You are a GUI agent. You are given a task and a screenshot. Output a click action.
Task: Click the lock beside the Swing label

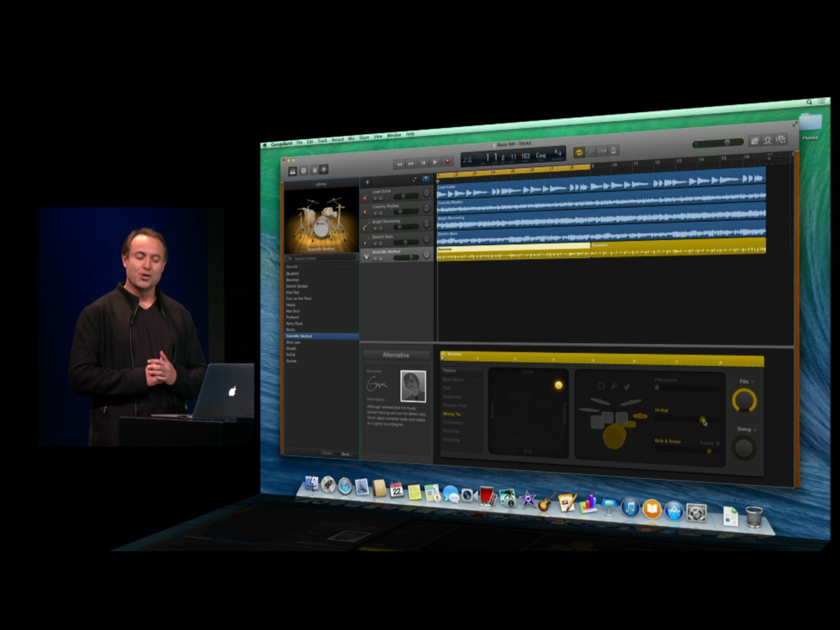(x=755, y=429)
